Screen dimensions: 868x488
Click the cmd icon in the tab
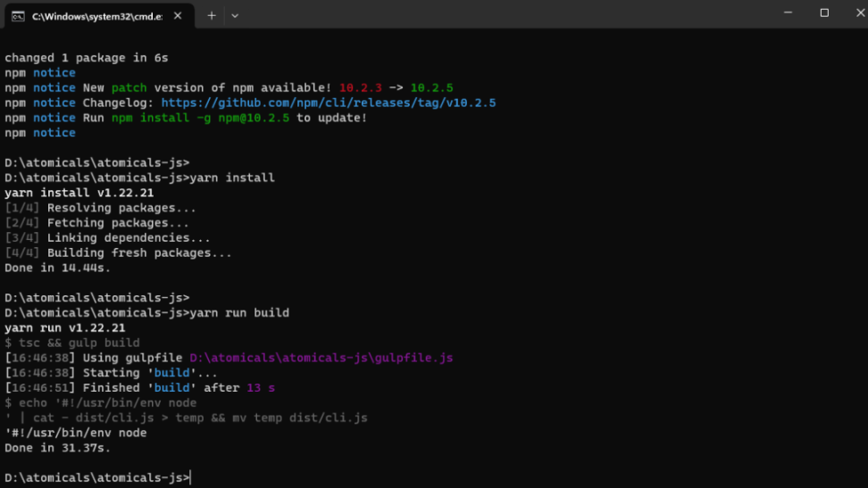pos(18,16)
